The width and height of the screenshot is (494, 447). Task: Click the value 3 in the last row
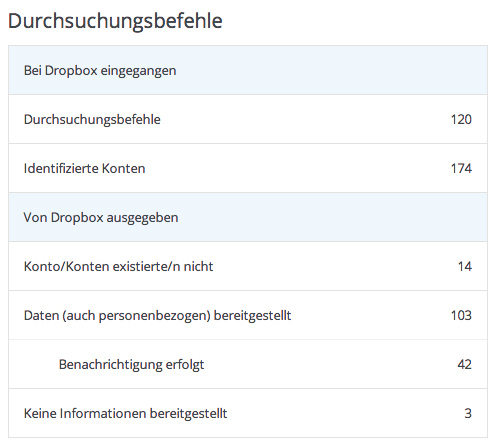(x=468, y=413)
